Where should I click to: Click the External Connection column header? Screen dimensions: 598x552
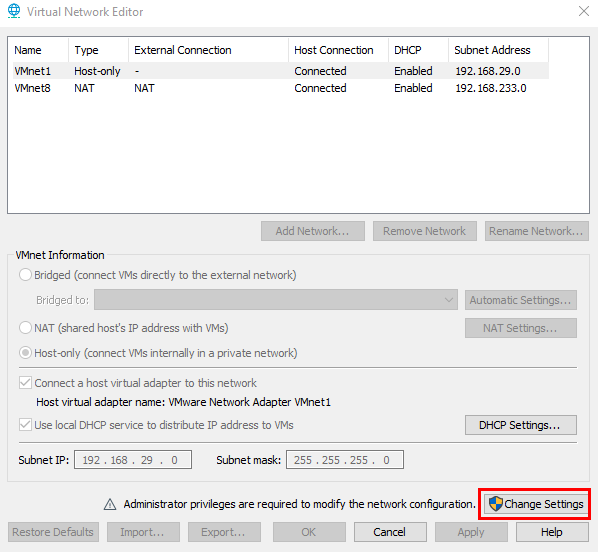click(x=208, y=50)
